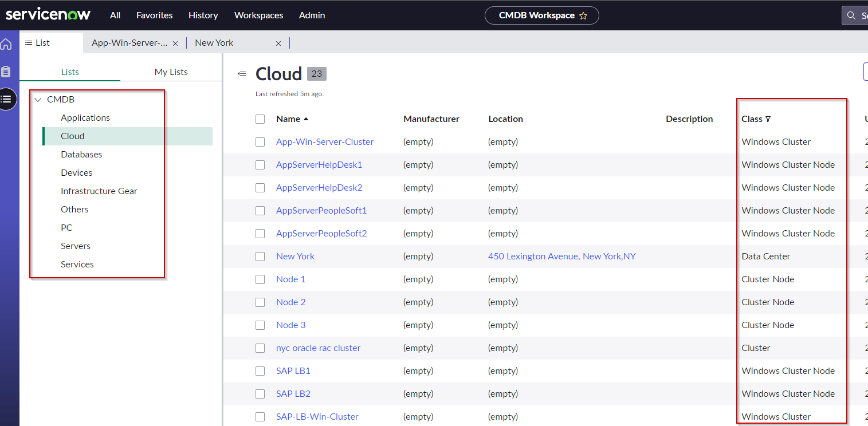Open the SAP-LB-Win-Cluster record link

[317, 417]
